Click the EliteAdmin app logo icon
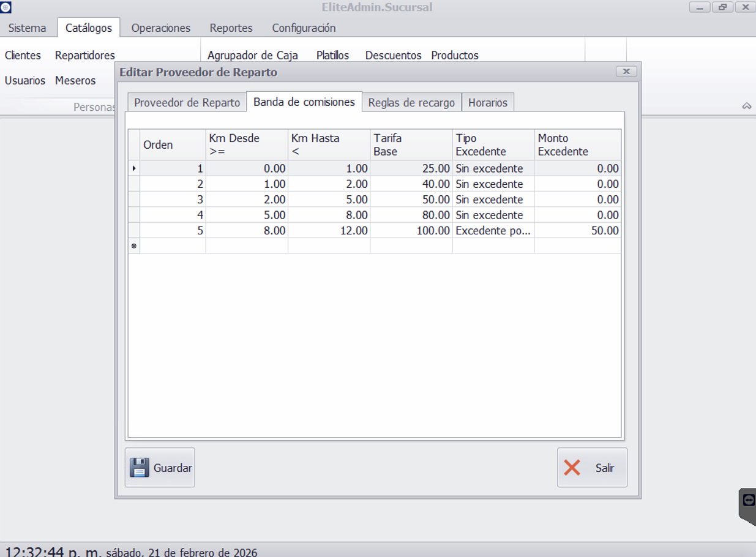Image resolution: width=756 pixels, height=557 pixels. 6,7
